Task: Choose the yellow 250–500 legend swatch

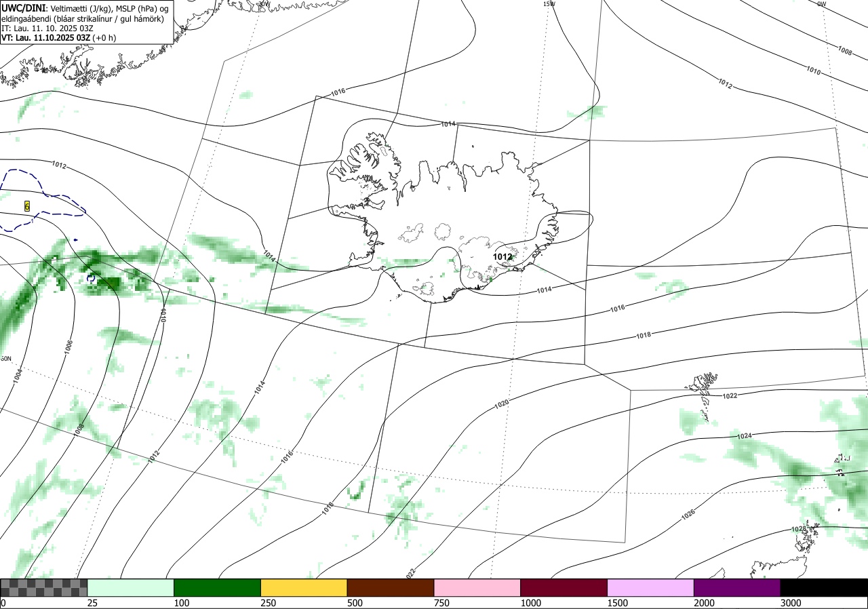Action: point(304,587)
